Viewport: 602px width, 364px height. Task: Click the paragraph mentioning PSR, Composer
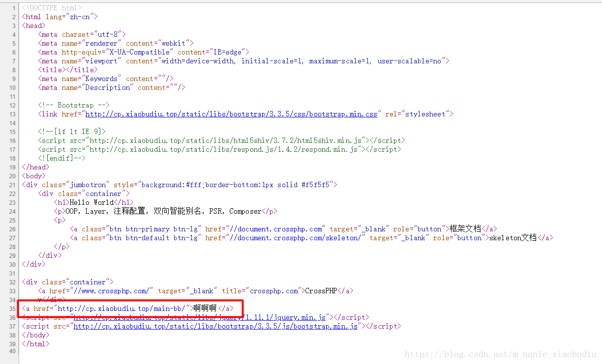pyautogui.click(x=165, y=211)
